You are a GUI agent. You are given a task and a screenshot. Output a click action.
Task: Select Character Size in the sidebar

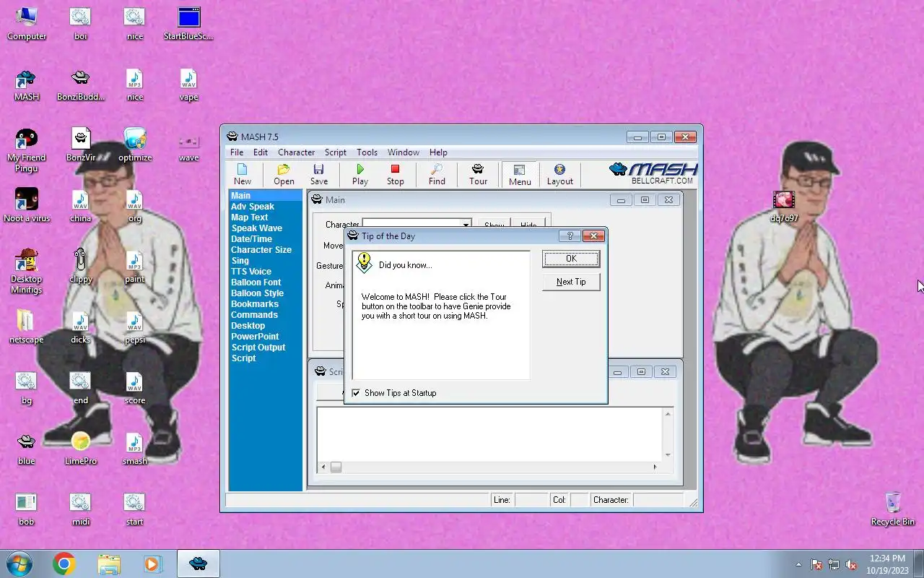pyautogui.click(x=261, y=250)
